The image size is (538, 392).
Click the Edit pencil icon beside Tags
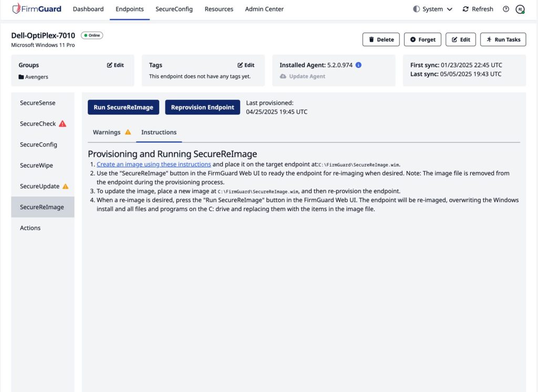[x=242, y=65]
